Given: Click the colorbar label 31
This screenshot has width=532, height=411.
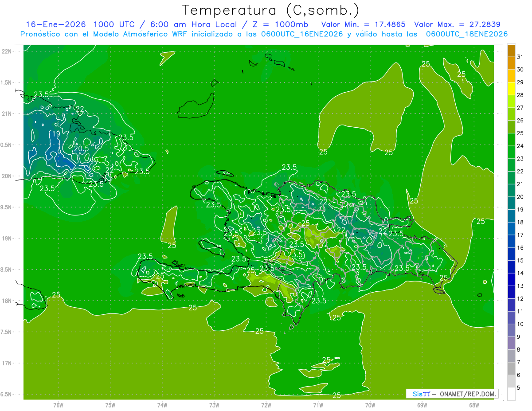Looking at the screenshot, I should pos(520,57).
